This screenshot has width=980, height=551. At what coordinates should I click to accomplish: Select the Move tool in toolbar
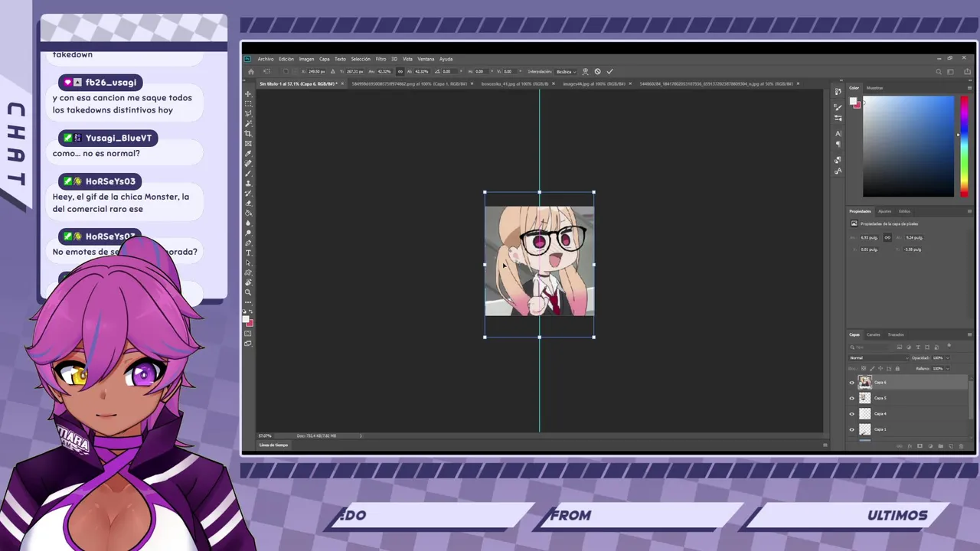248,93
